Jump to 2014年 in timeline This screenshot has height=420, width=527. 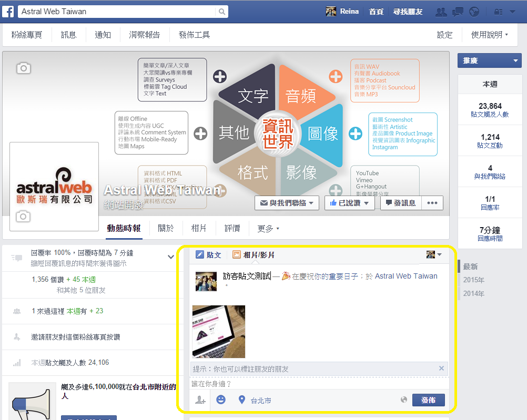point(473,294)
